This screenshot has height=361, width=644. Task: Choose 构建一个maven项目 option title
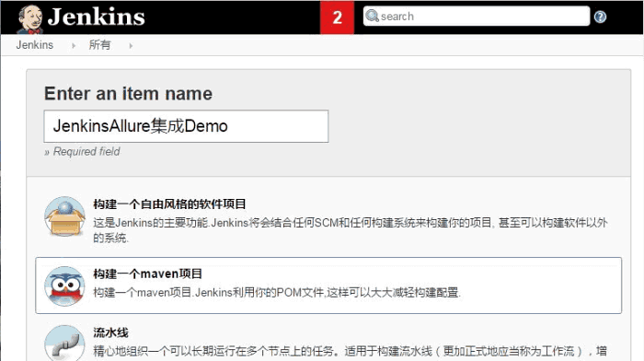coord(147,274)
